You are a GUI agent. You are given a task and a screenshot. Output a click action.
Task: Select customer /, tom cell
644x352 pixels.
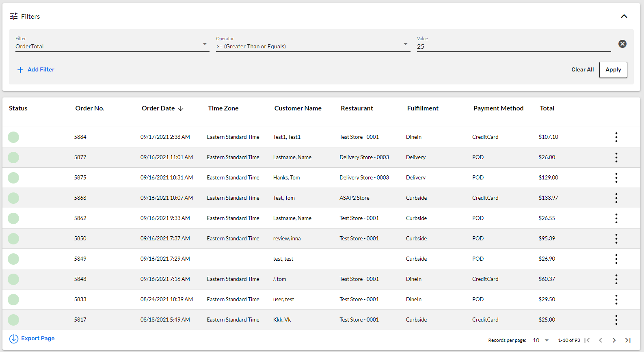point(280,279)
